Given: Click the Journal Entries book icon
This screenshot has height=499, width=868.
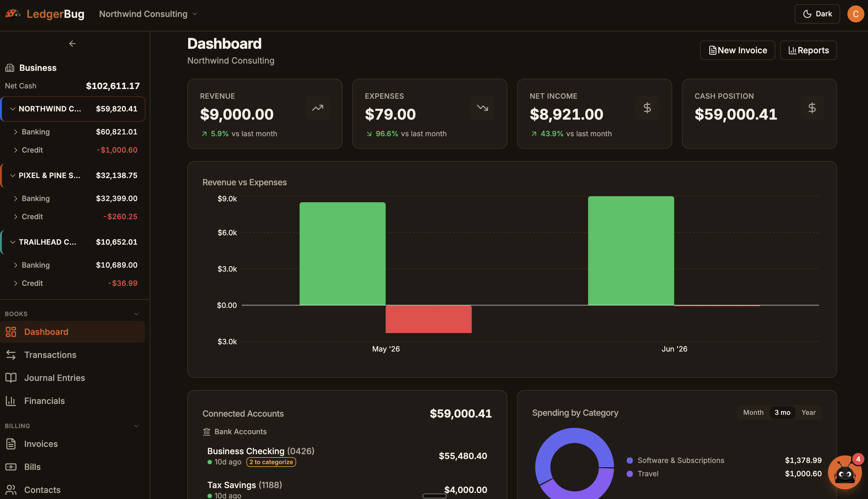Looking at the screenshot, I should [x=11, y=378].
